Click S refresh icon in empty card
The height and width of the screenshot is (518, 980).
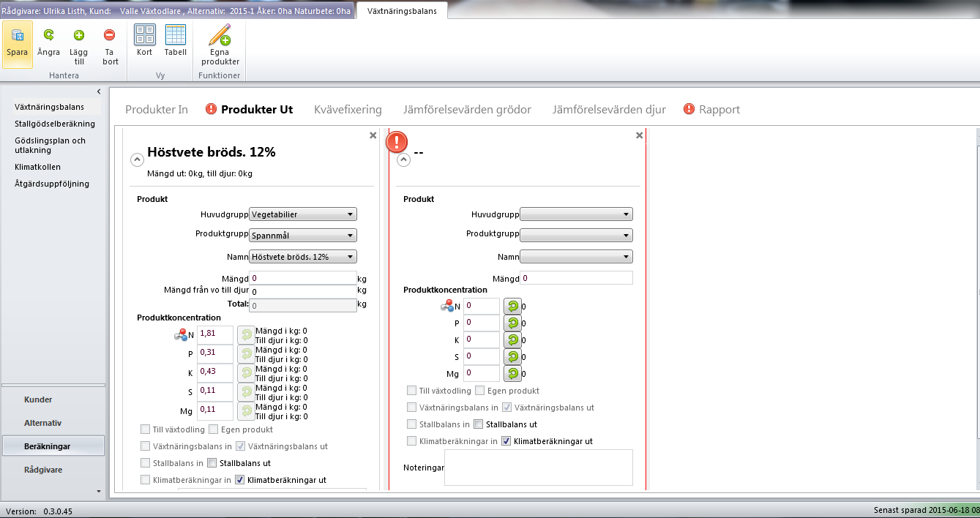pos(512,357)
